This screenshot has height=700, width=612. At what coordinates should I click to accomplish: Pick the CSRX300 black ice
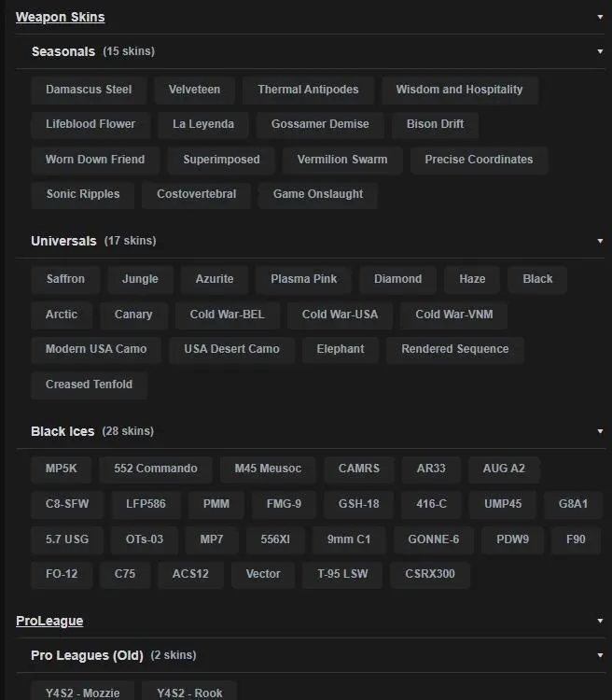pos(430,574)
